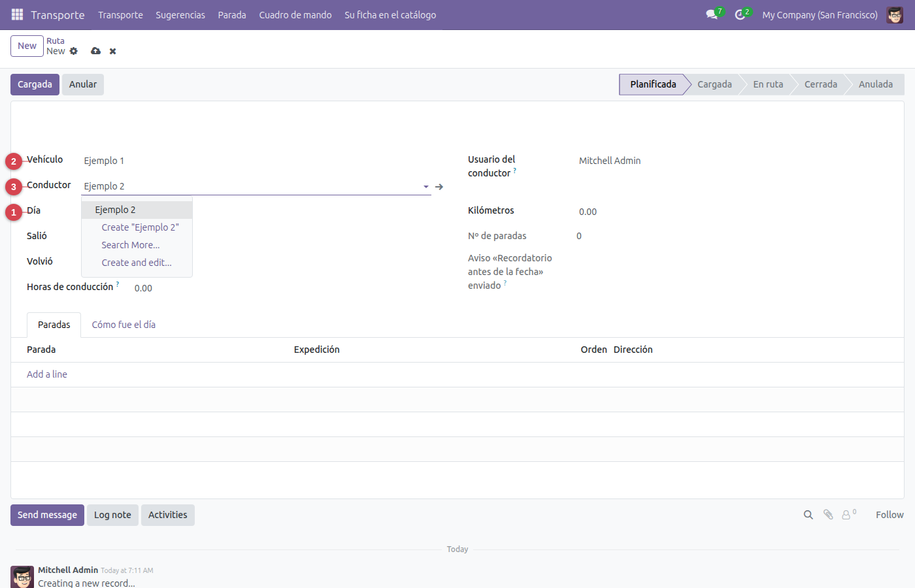Search messages with magnifier icon in chatter
The width and height of the screenshot is (915, 588).
[808, 515]
